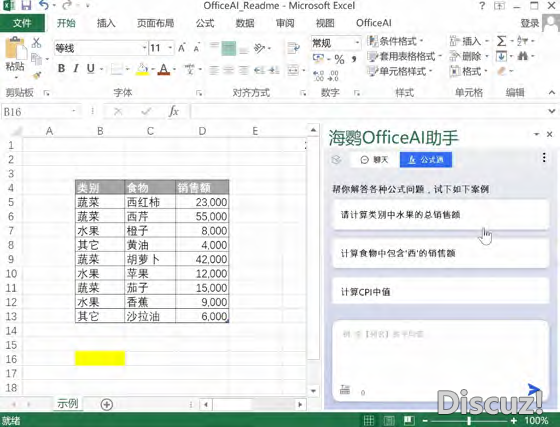
Task: Open the borders button
Action: (x=116, y=69)
